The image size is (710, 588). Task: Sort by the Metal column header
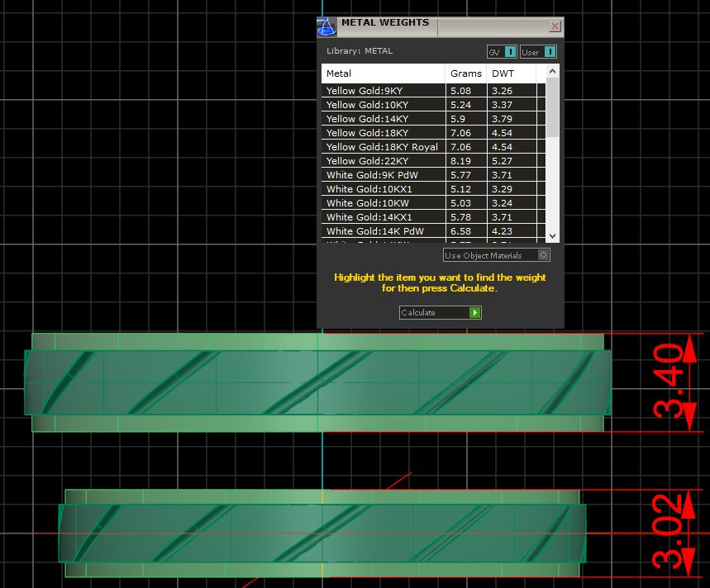coord(383,73)
